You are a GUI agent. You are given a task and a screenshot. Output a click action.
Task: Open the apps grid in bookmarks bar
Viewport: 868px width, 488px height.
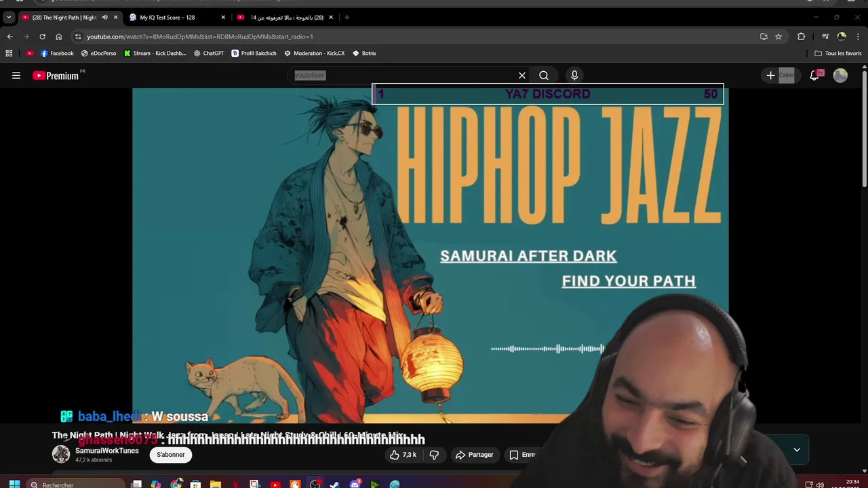pyautogui.click(x=9, y=53)
